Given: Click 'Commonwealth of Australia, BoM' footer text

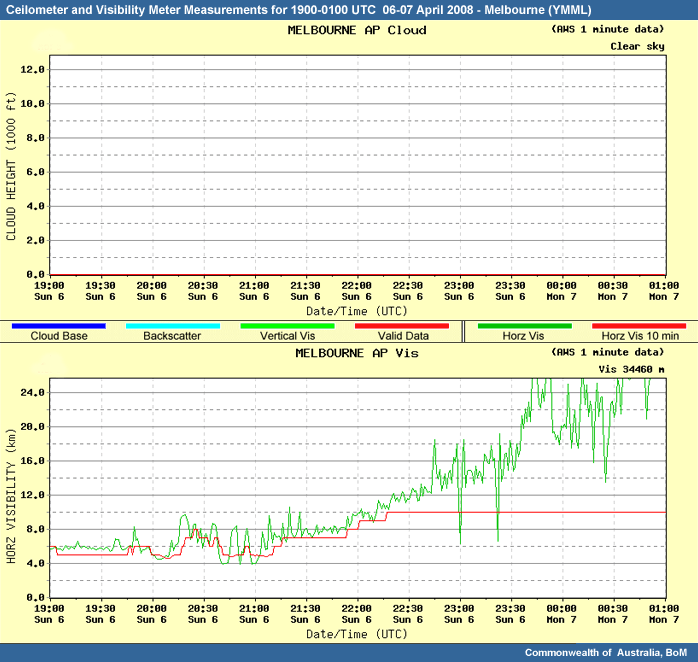Looking at the screenshot, I should tap(606, 653).
